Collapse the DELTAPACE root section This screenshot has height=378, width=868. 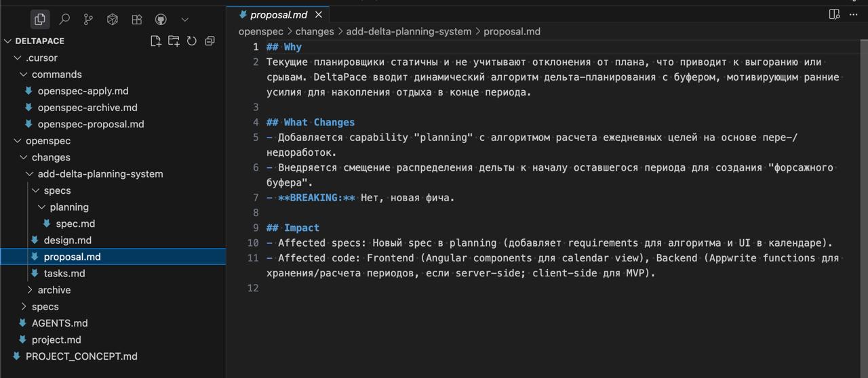pos(8,41)
